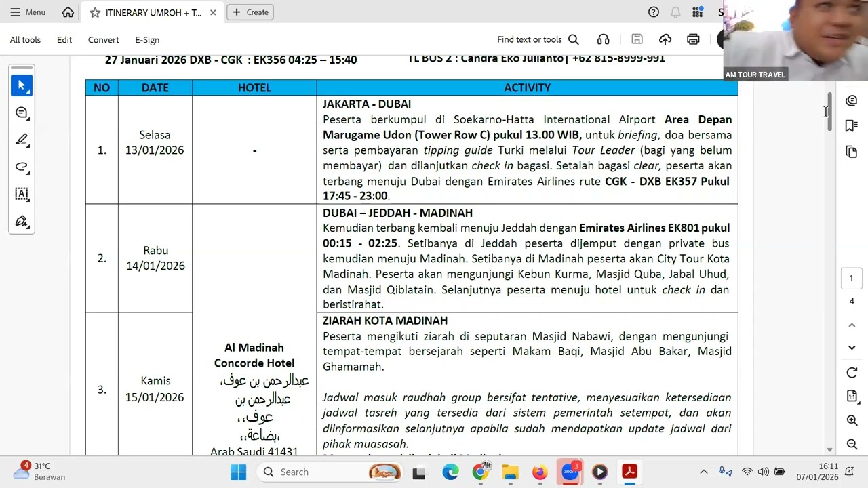Viewport: 868px width, 488px height.
Task: Click the AM TOUR TRAVEL video thumbnail
Action: 796,41
